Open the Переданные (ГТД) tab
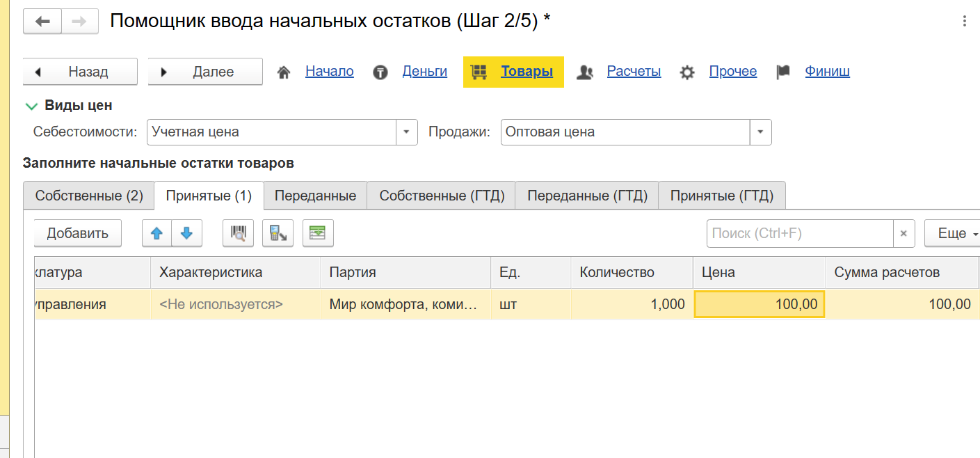The height and width of the screenshot is (458, 980). pyautogui.click(x=585, y=195)
